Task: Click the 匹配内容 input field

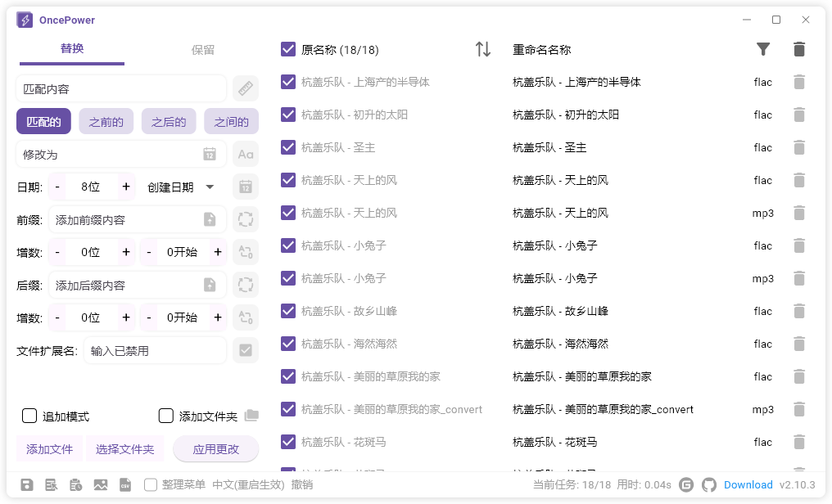Action: point(121,88)
